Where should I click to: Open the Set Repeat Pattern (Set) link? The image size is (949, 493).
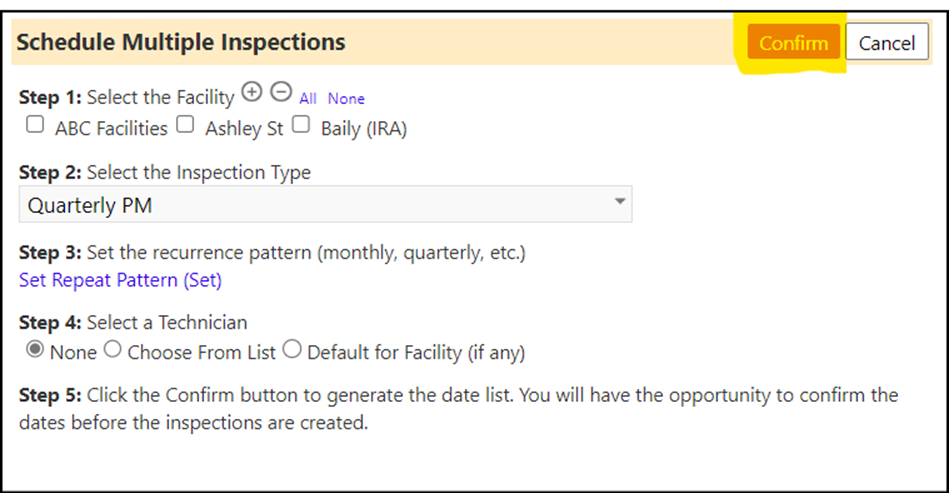click(x=120, y=280)
